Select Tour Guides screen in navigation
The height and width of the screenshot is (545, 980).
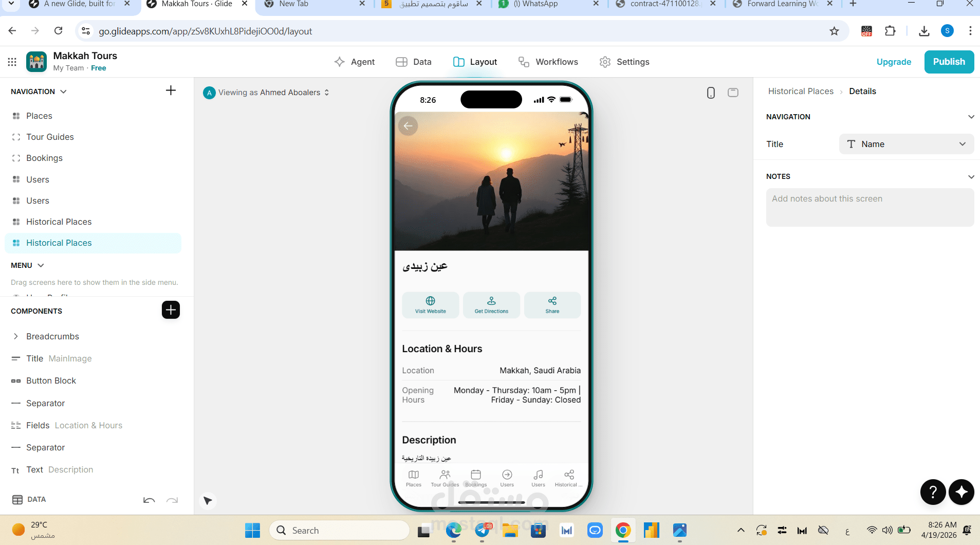tap(93, 137)
